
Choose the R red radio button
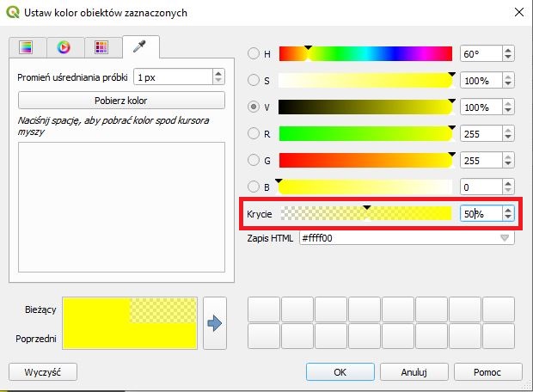(254, 133)
